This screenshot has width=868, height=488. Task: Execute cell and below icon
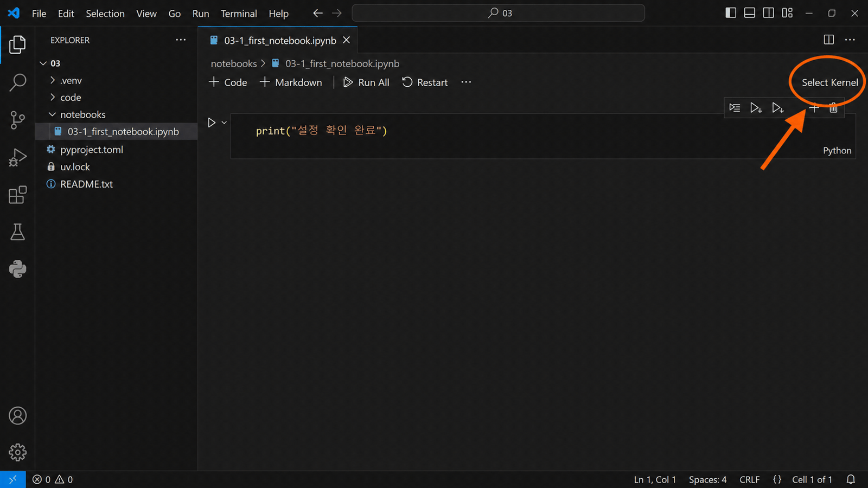coord(778,108)
